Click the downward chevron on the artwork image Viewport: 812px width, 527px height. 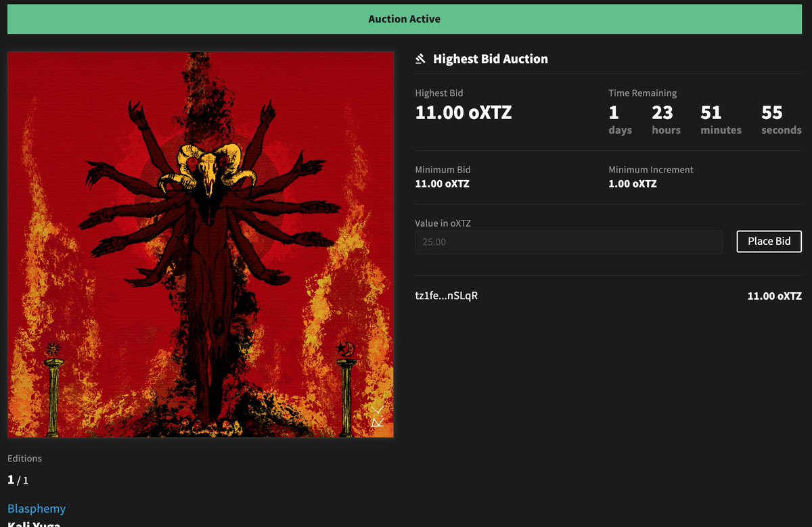(378, 409)
